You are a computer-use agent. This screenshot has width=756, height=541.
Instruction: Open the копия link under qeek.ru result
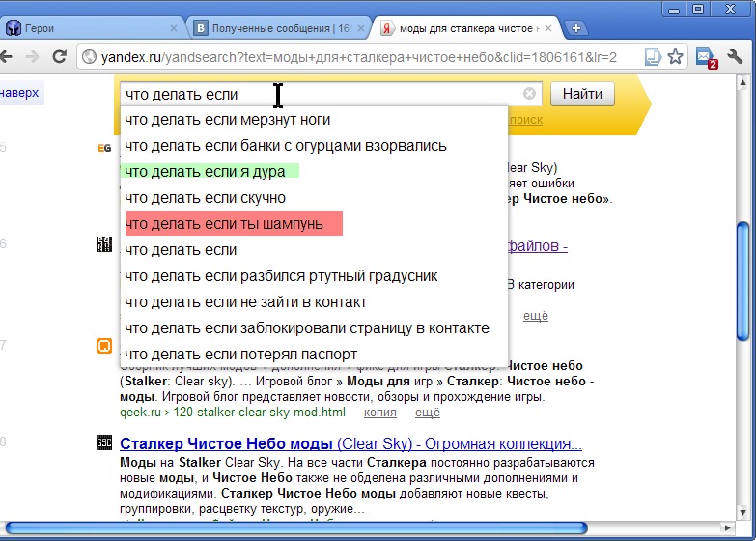[379, 413]
